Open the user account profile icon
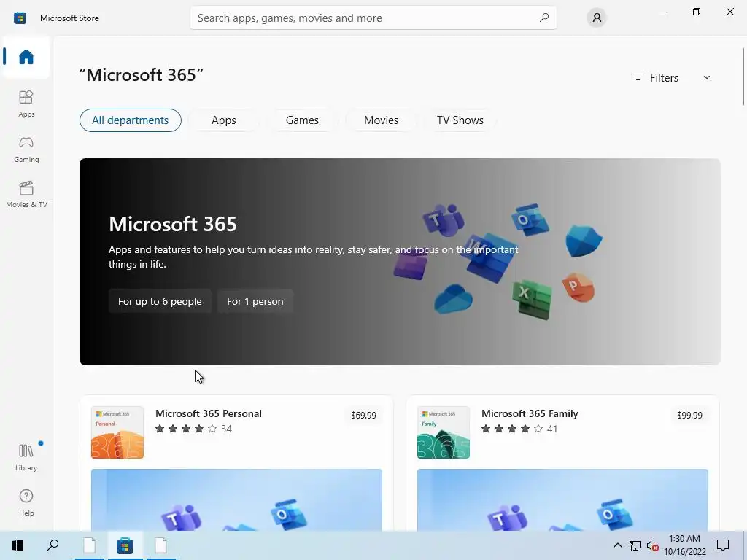Image resolution: width=747 pixels, height=560 pixels. (x=597, y=17)
